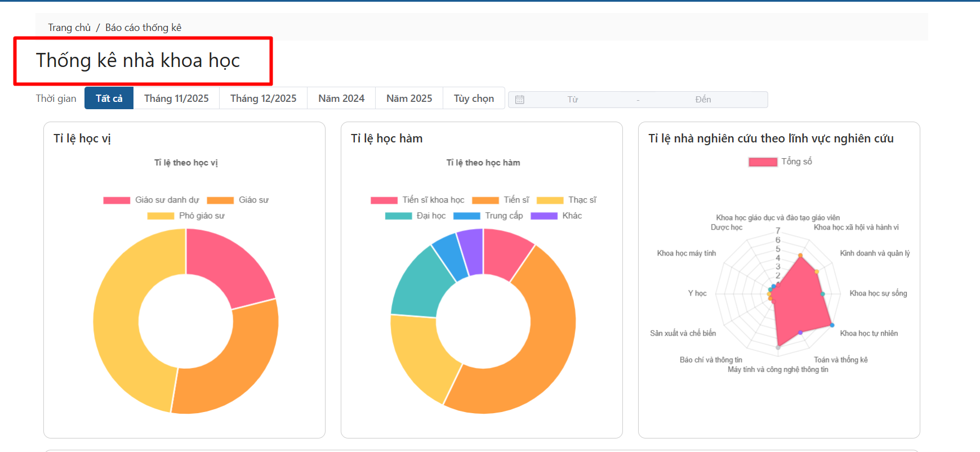Toggle Tổng số radar chart legend
This screenshot has width=980, height=452.
[x=780, y=162]
